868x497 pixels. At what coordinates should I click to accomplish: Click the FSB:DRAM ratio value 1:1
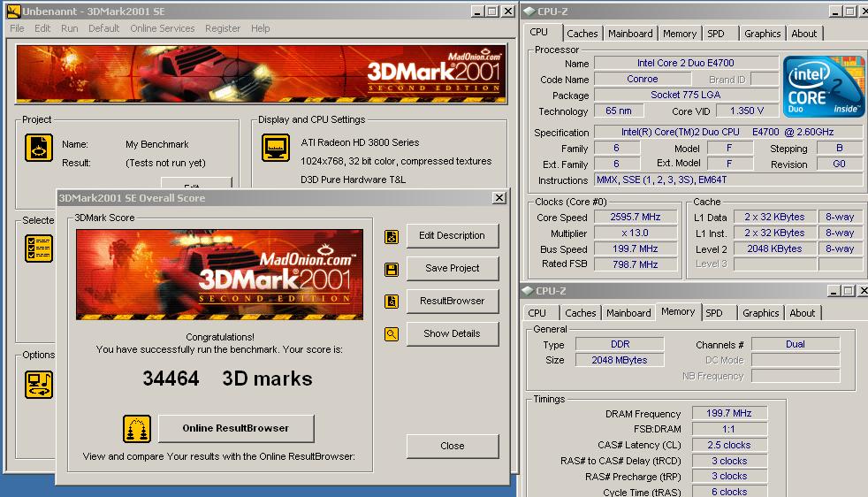click(729, 430)
